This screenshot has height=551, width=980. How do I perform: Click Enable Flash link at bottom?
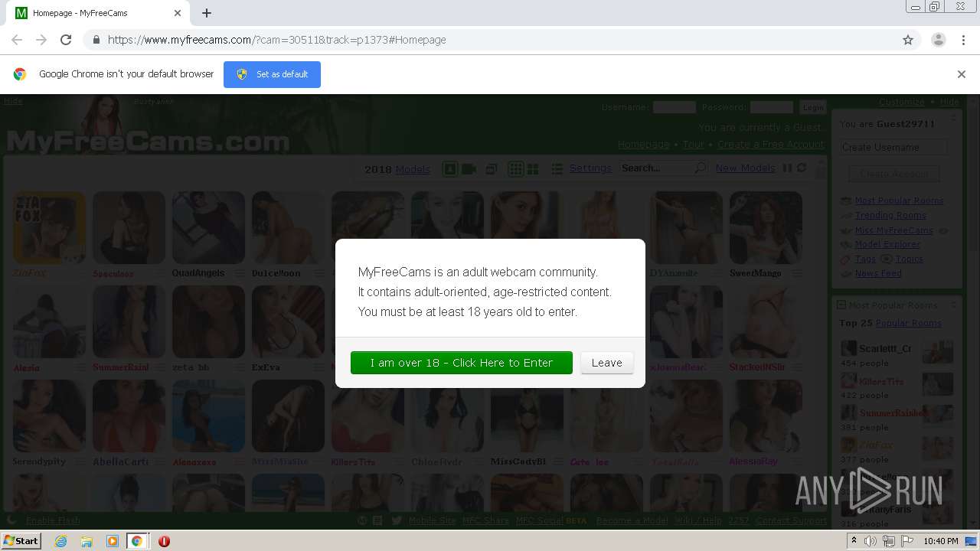(x=53, y=520)
